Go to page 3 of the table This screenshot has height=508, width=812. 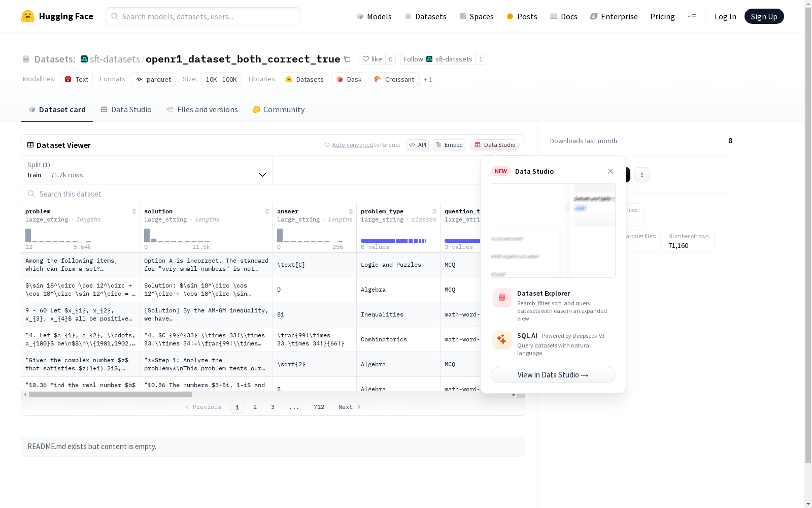(x=273, y=407)
